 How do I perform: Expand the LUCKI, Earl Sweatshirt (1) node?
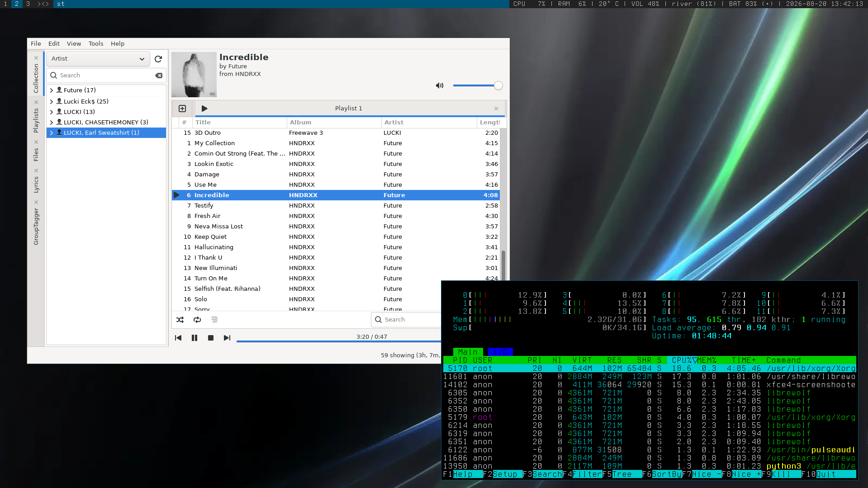[x=52, y=133]
